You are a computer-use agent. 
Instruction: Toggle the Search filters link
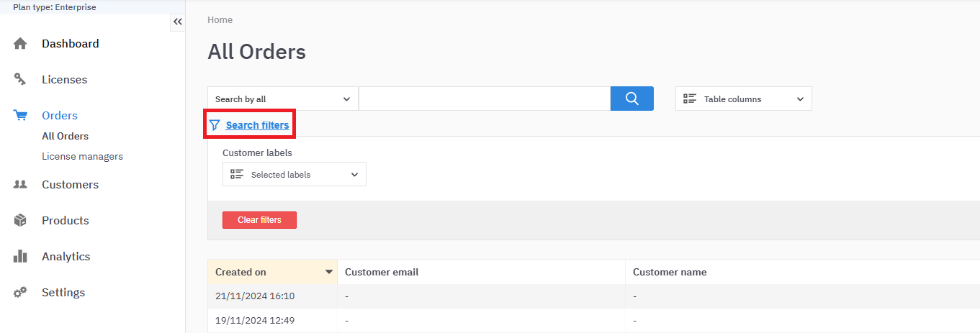(257, 125)
